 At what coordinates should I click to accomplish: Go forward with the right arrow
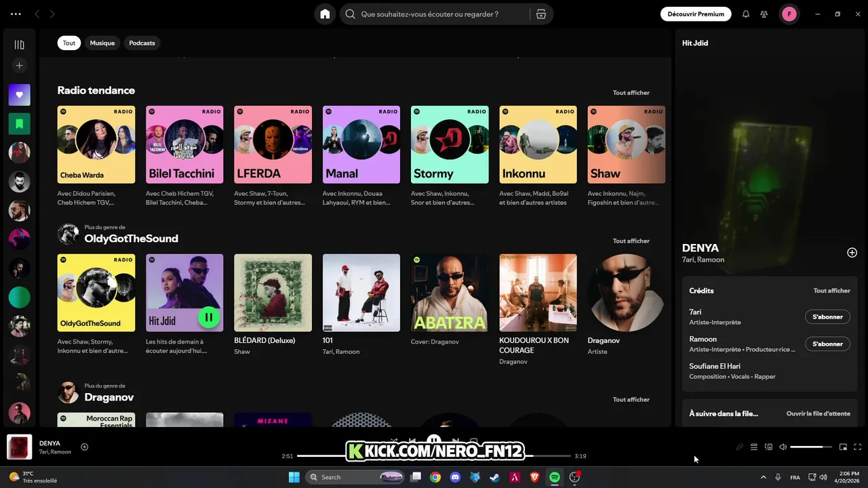click(52, 14)
